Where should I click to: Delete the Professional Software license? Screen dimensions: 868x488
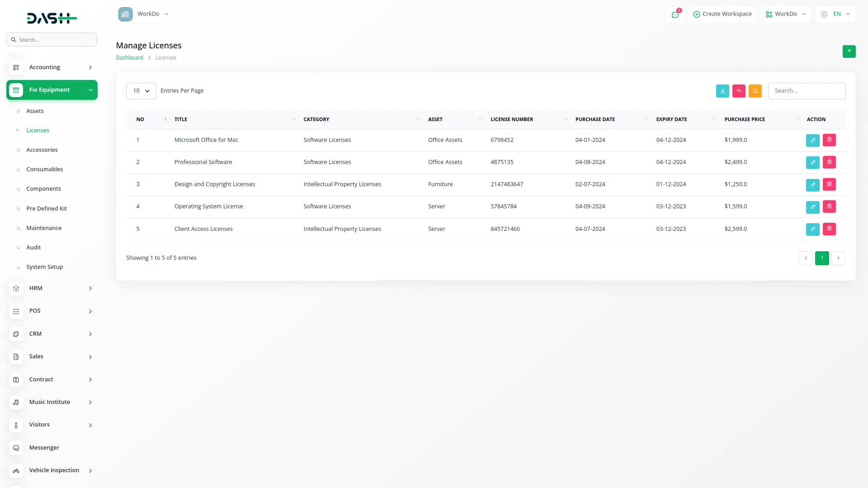(829, 162)
